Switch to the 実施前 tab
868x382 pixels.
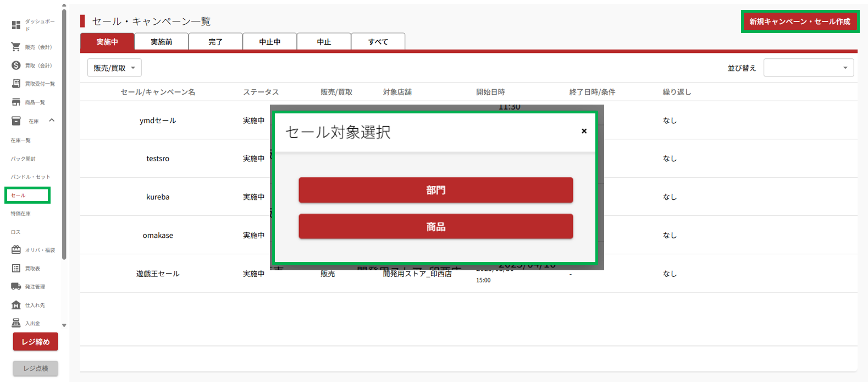(161, 42)
